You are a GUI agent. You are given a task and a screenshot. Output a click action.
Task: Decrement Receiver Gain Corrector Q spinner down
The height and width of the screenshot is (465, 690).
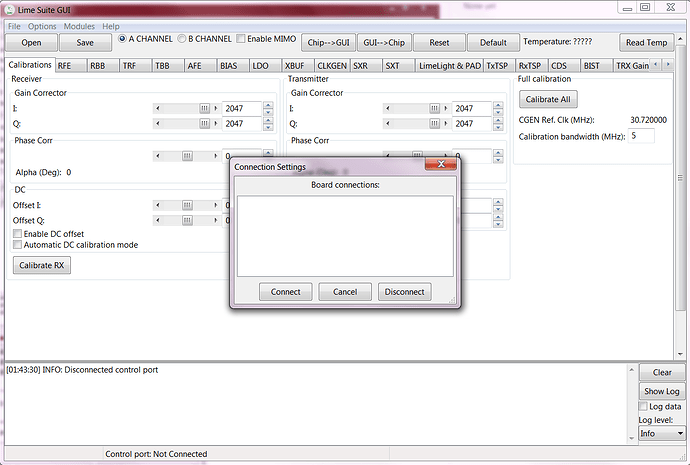pyautogui.click(x=268, y=127)
